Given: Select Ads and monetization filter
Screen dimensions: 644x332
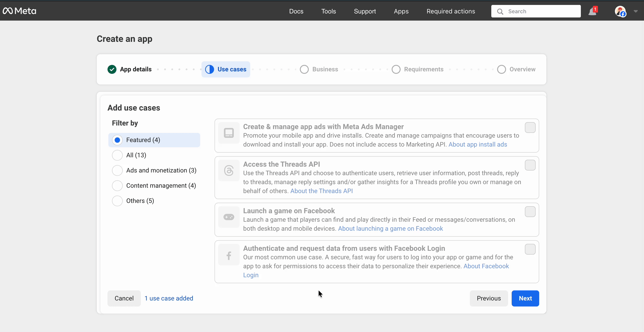Looking at the screenshot, I should coord(117,170).
